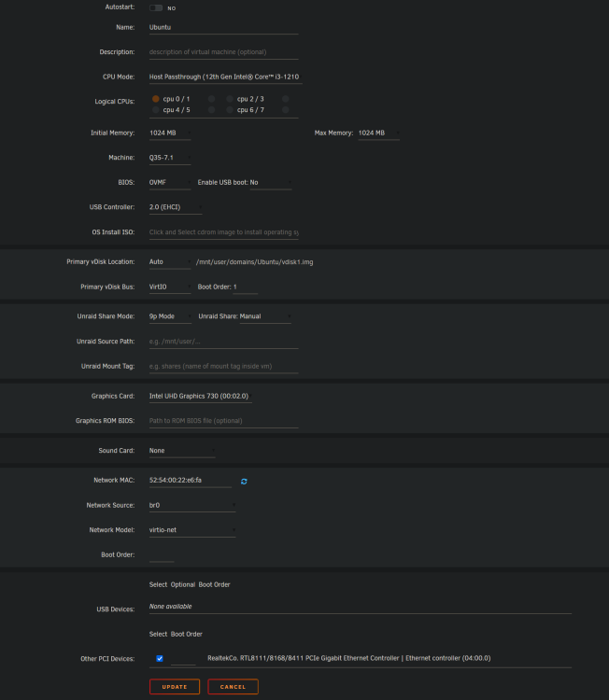
Task: Enable the cpu 2 checkbox
Action: coord(230,99)
